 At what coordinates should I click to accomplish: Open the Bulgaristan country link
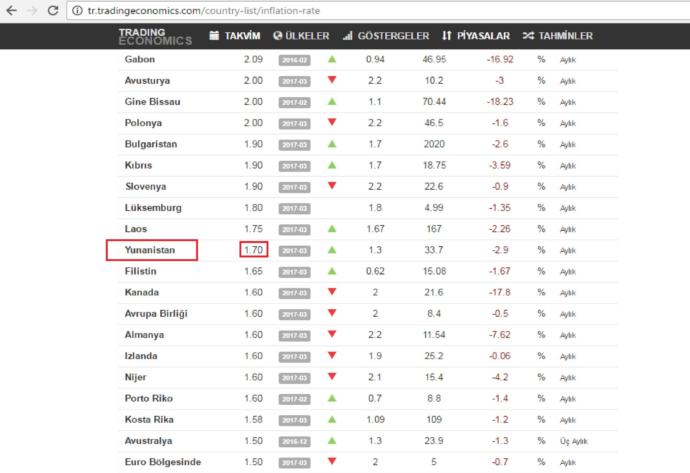point(150,144)
